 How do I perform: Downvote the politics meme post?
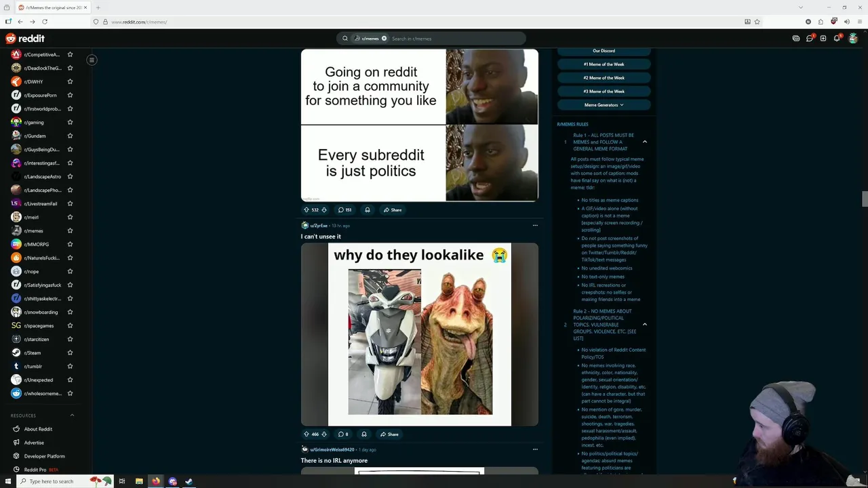click(x=324, y=210)
